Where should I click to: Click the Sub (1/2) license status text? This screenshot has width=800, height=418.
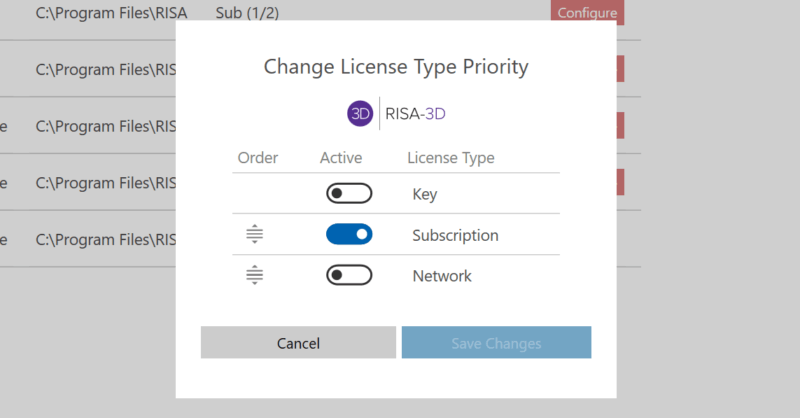tap(251, 13)
